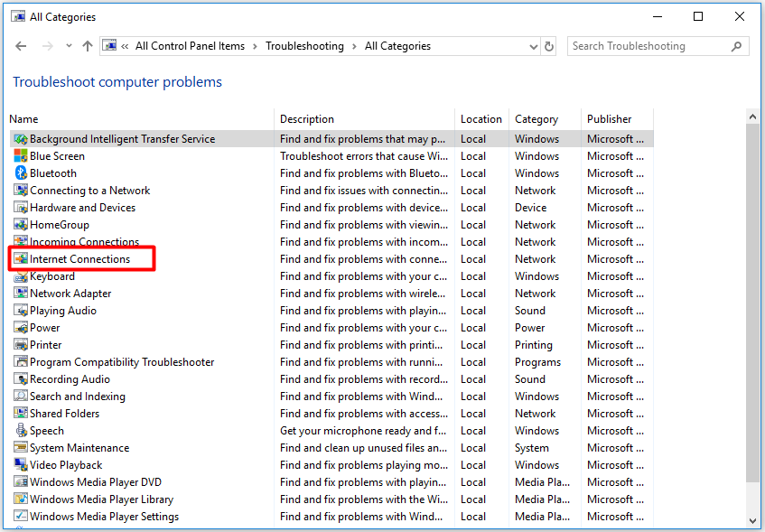Screen dimensions: 765x532
Task: Expand the address bar history dropdown
Action: pyautogui.click(x=533, y=47)
